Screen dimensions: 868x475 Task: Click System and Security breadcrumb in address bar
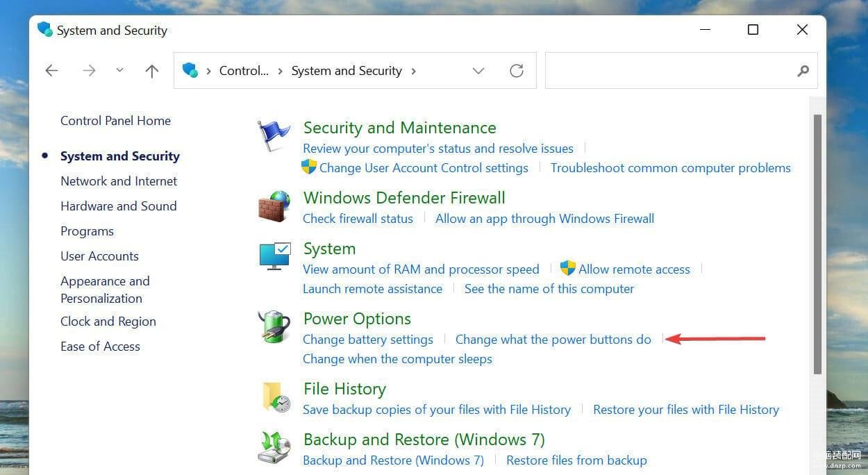[347, 70]
